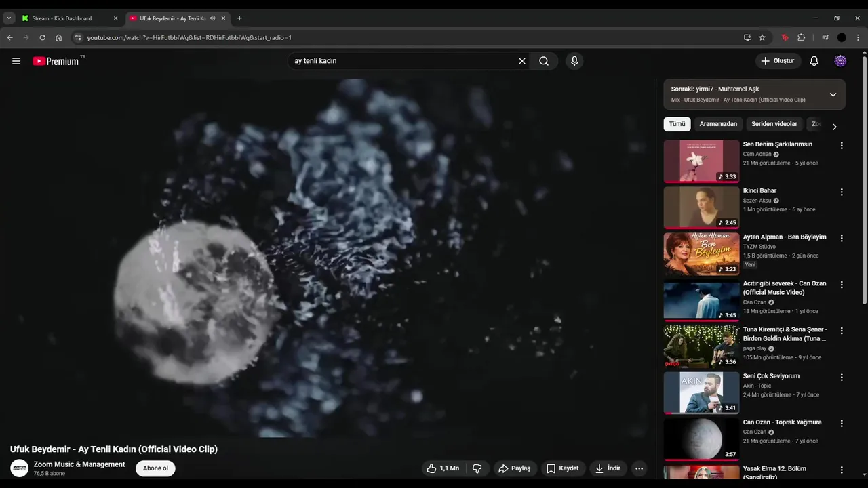Open the Cem Adrian channel name
This screenshot has width=868, height=488.
(x=757, y=154)
